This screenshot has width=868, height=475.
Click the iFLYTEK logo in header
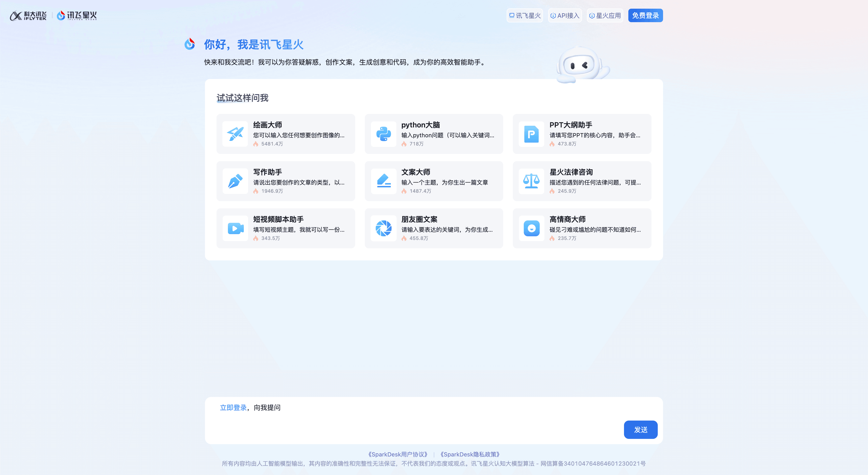[x=28, y=15]
